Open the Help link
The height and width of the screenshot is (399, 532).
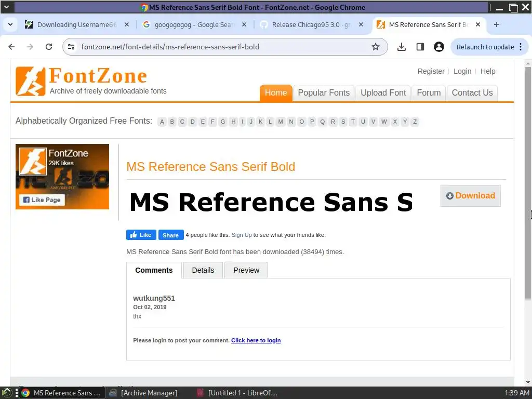[488, 71]
